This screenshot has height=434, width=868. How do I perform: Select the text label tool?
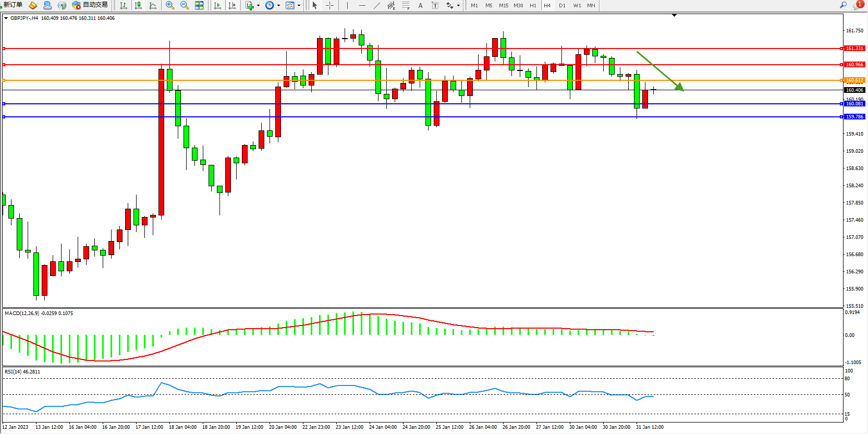click(x=421, y=5)
